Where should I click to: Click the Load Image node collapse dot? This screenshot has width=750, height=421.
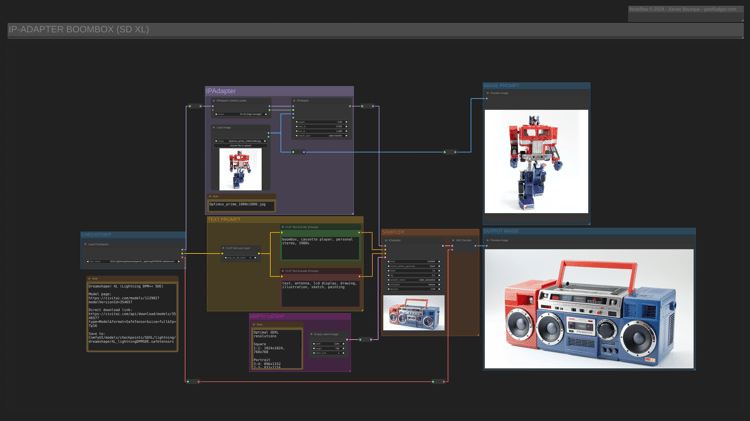[x=214, y=128]
